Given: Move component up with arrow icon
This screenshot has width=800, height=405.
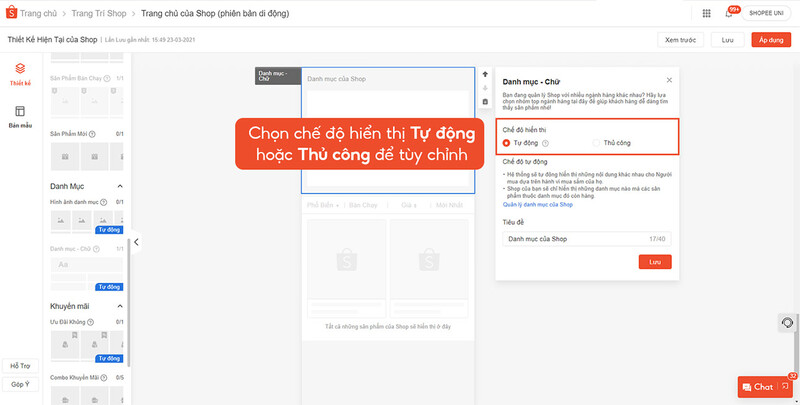Looking at the screenshot, I should [x=485, y=74].
